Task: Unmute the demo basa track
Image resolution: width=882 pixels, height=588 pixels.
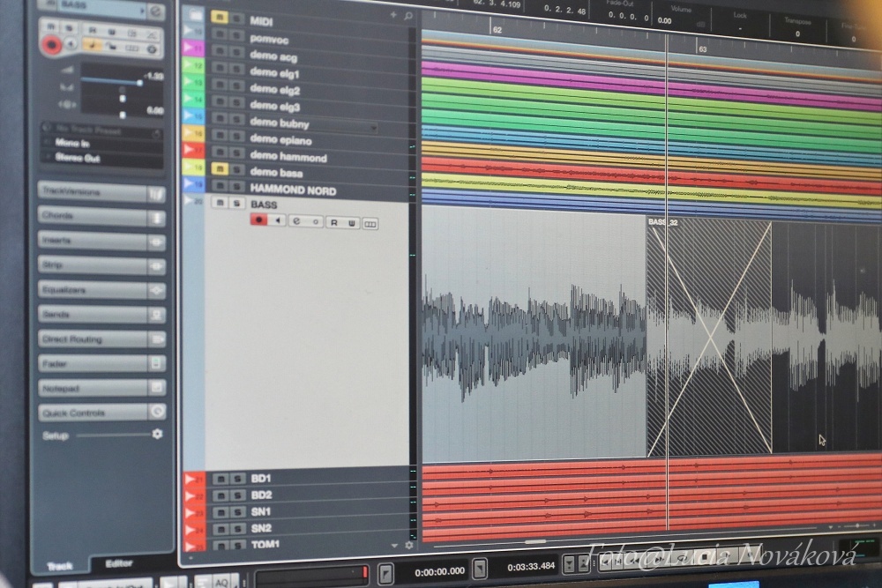Action: tap(220, 168)
